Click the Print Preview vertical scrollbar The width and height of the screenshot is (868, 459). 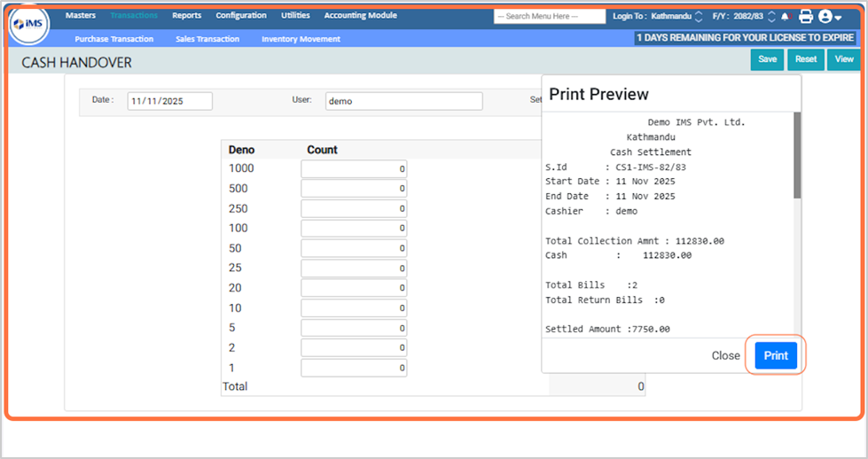point(797,155)
